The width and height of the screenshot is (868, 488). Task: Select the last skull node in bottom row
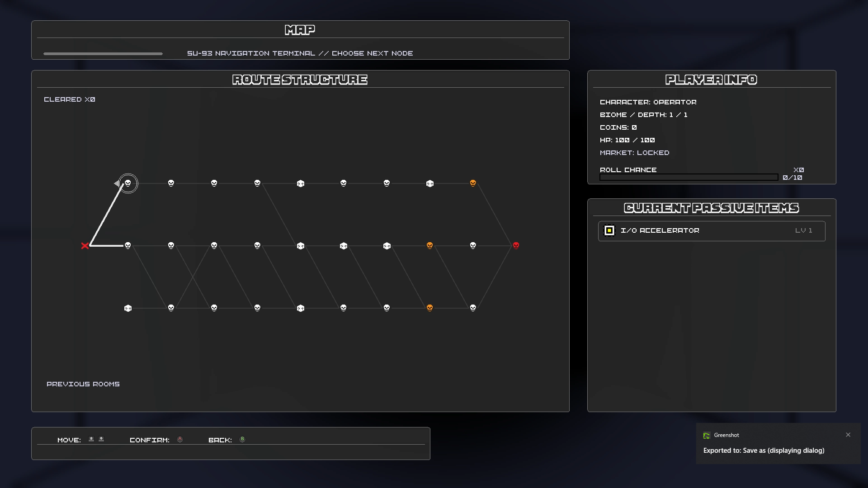tap(473, 308)
